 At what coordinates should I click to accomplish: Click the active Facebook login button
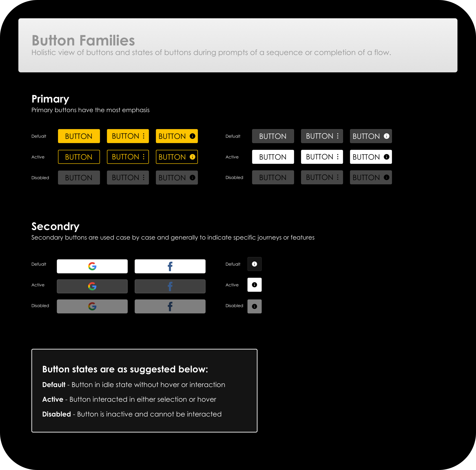(170, 286)
